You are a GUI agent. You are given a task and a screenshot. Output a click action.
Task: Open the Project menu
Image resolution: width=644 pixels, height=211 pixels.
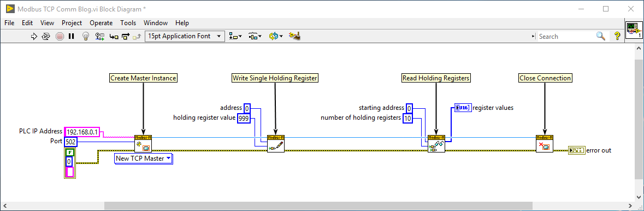coord(72,23)
